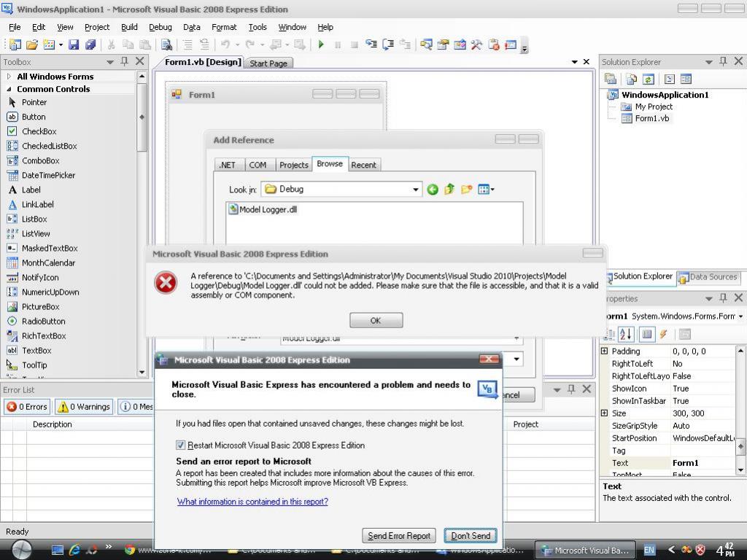Toggle auto-hide pin on Solution Explorer
The width and height of the screenshot is (747, 560).
click(x=723, y=61)
